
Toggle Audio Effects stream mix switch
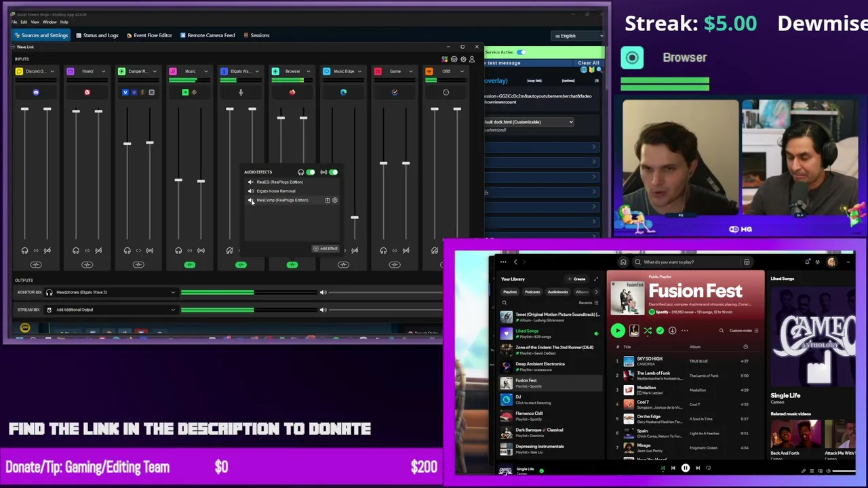tap(333, 172)
